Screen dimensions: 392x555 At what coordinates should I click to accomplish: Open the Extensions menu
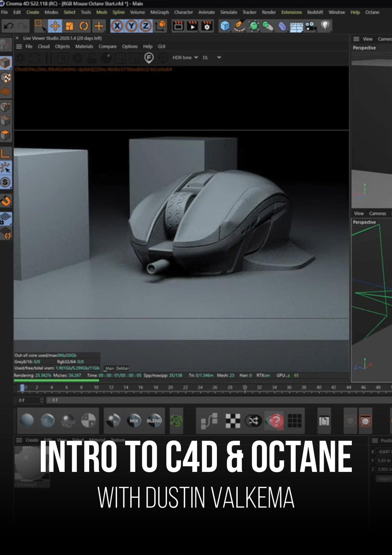[x=291, y=12]
